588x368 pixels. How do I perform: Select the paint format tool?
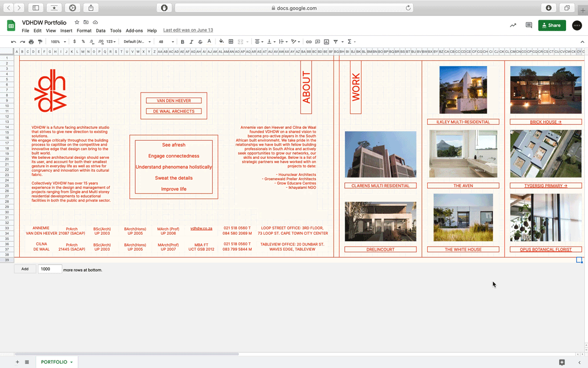[40, 42]
